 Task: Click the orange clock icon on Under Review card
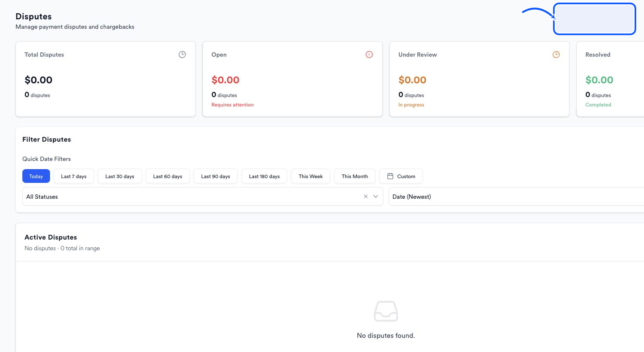tap(556, 55)
